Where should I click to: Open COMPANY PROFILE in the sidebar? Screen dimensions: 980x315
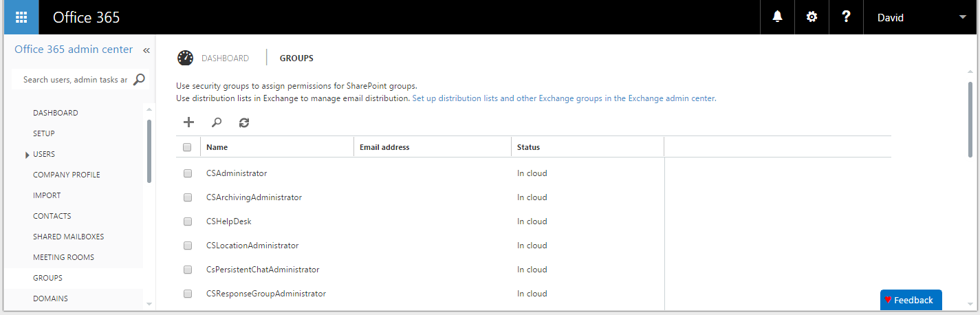tap(67, 175)
